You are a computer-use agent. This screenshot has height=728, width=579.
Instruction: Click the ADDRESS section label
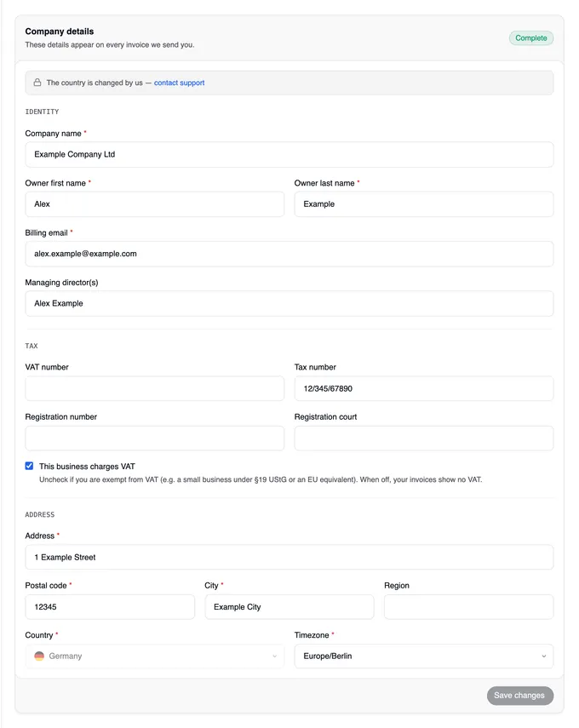[40, 514]
